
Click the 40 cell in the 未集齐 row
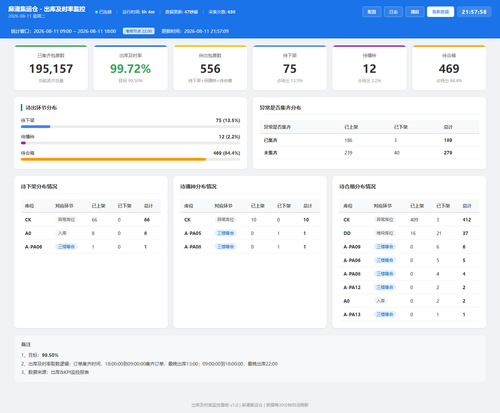[397, 153]
